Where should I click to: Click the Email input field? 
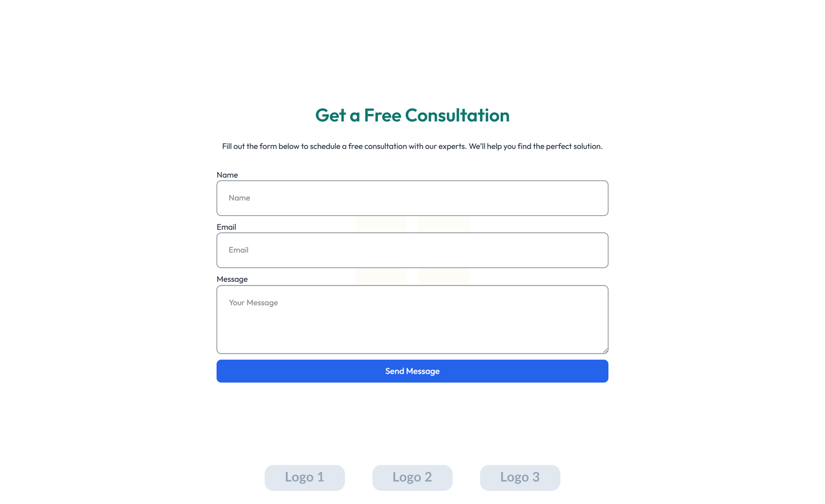412,250
